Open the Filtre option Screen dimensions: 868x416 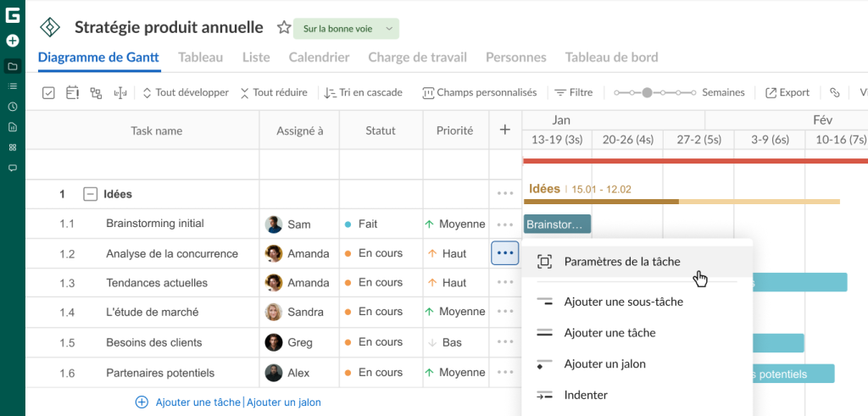(574, 93)
